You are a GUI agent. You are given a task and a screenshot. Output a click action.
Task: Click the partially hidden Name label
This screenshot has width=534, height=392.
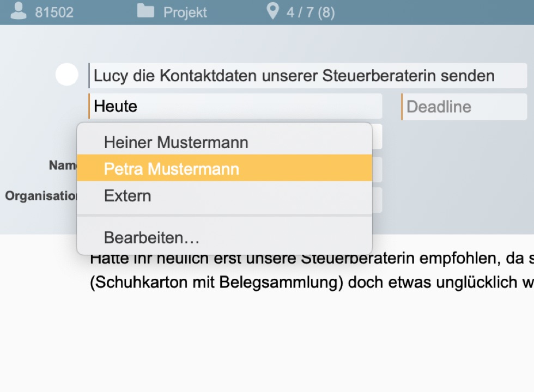tap(62, 165)
